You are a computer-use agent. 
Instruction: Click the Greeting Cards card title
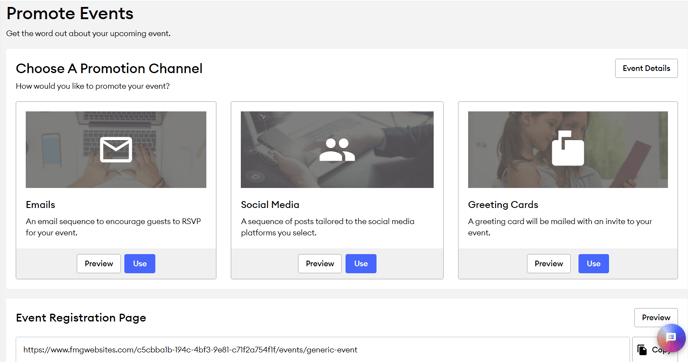(x=503, y=205)
